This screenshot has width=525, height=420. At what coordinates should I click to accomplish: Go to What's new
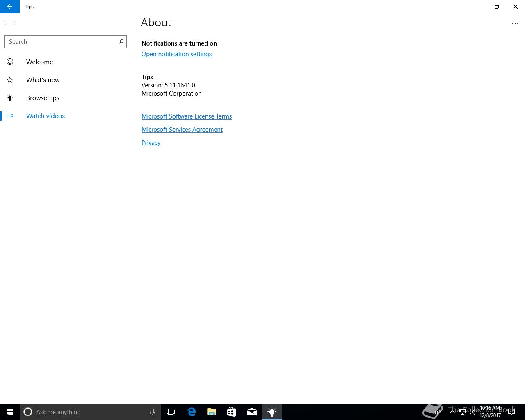(x=43, y=80)
